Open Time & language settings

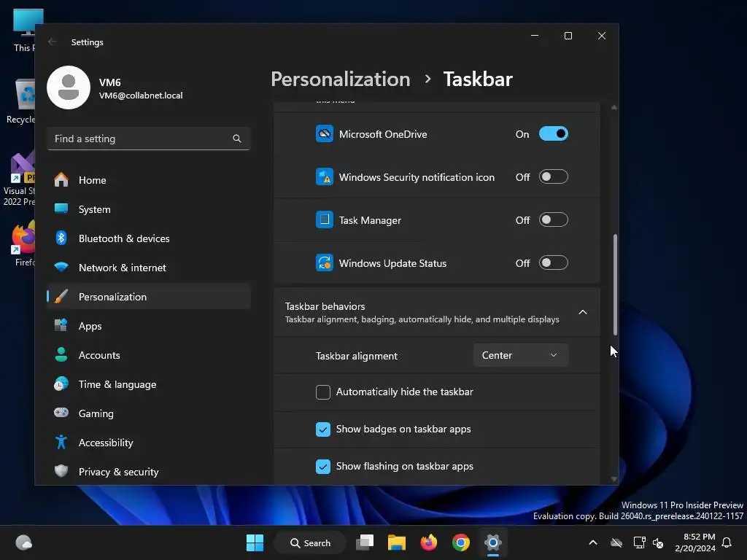coord(149,384)
